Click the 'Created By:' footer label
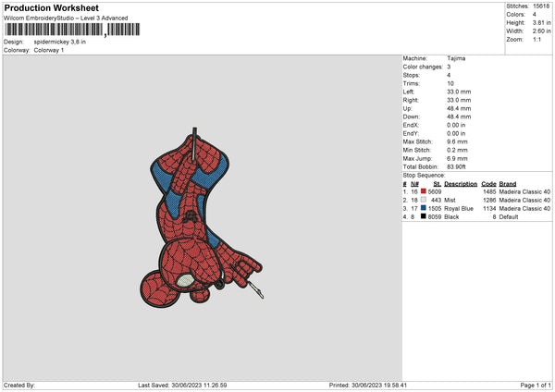555x392 pixels. [19, 385]
